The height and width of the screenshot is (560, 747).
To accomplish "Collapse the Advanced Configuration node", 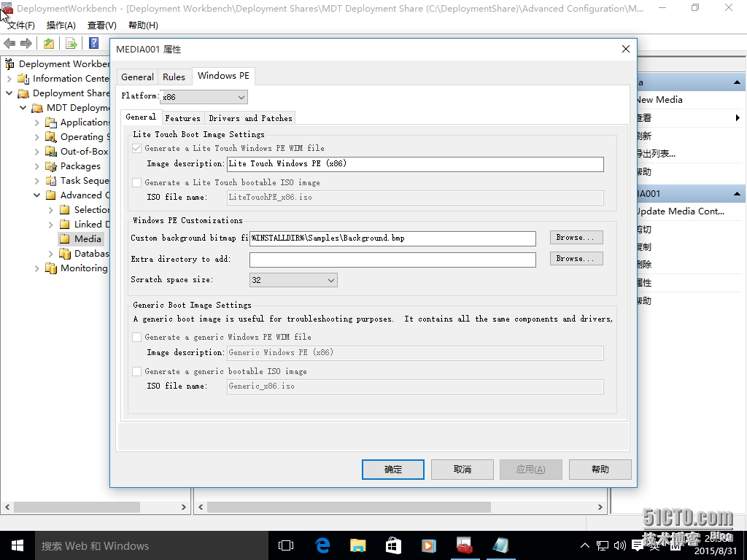I will [x=36, y=195].
